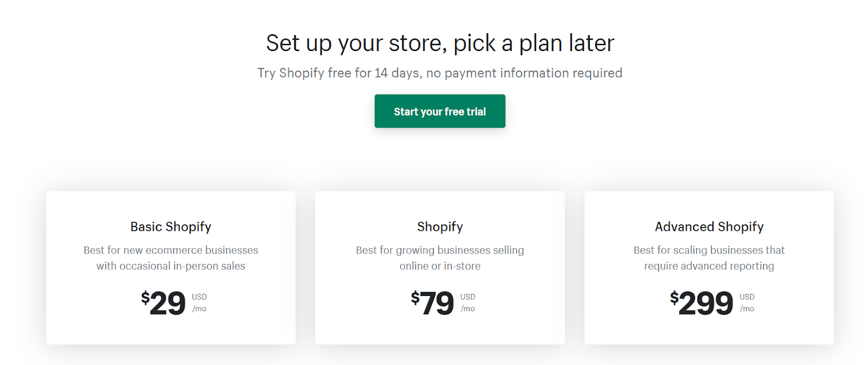Click Advanced Shopify description about scaling businesses
868x365 pixels.
(709, 258)
